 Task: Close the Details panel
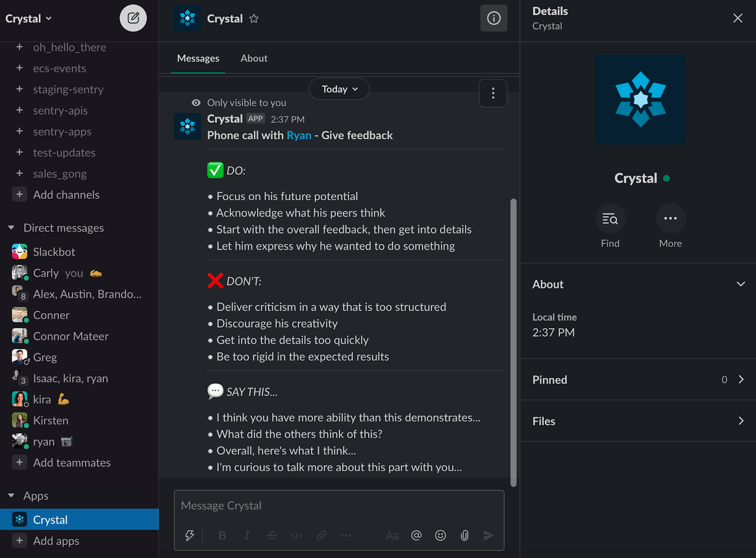pos(738,18)
